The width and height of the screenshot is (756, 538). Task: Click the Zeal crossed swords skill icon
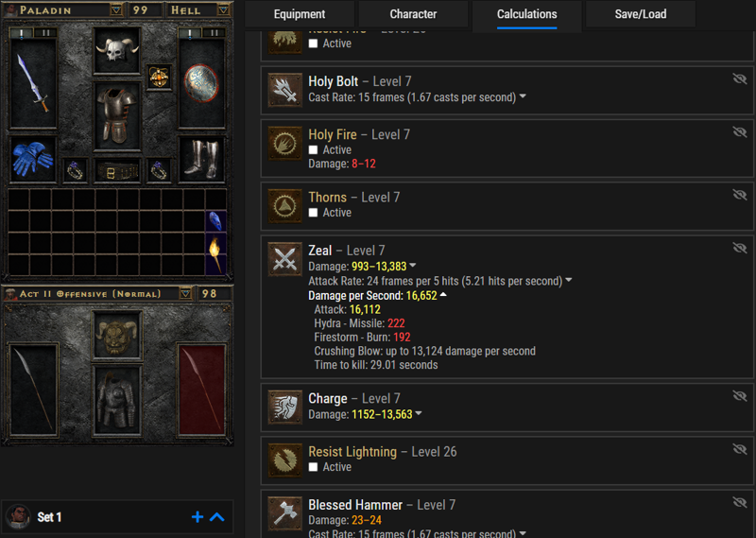pos(285,259)
